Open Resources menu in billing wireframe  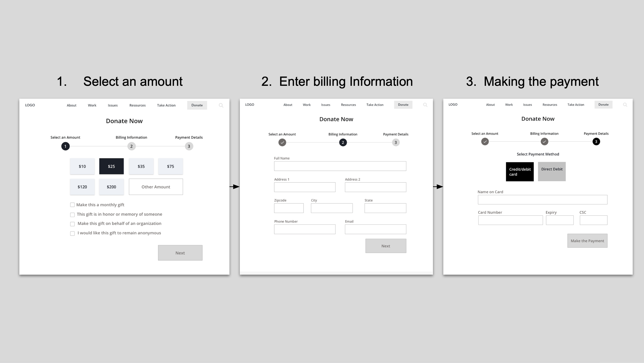(348, 105)
